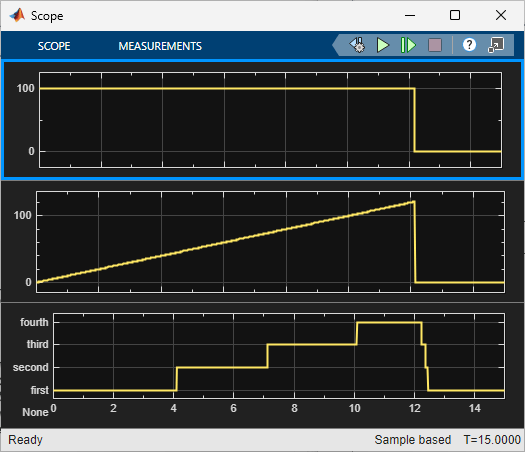The width and height of the screenshot is (525, 452).
Task: Select the top display with constant 100 signal
Action: coord(270,120)
